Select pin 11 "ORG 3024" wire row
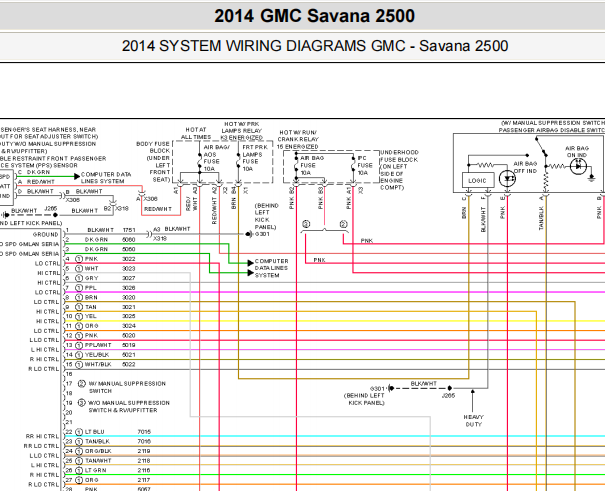This screenshot has width=605, height=491. [x=100, y=326]
